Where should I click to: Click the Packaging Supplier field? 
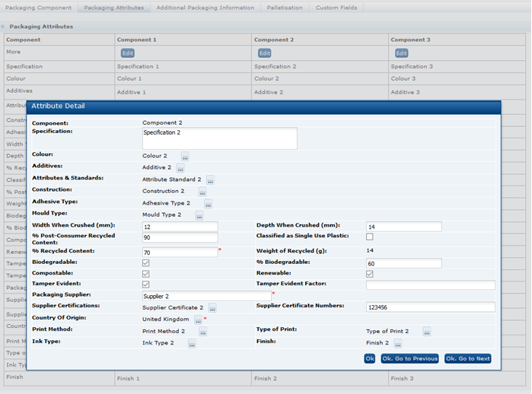tap(206, 296)
